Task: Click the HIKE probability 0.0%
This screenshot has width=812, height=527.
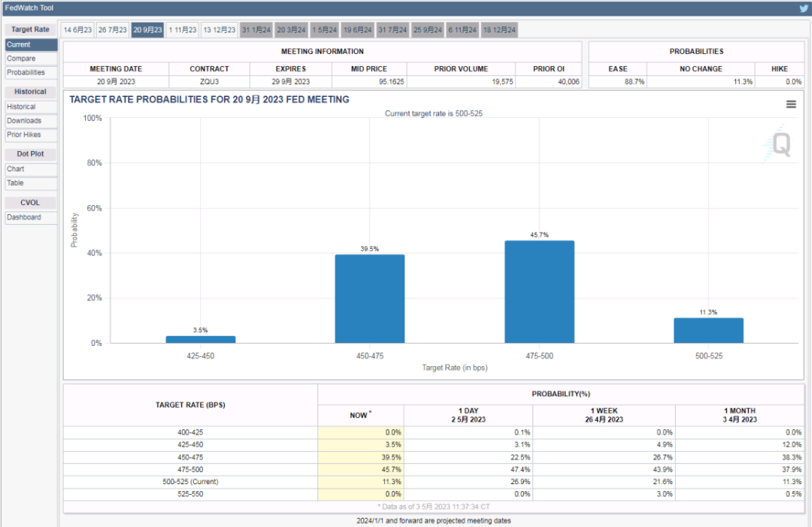Action: coord(793,82)
